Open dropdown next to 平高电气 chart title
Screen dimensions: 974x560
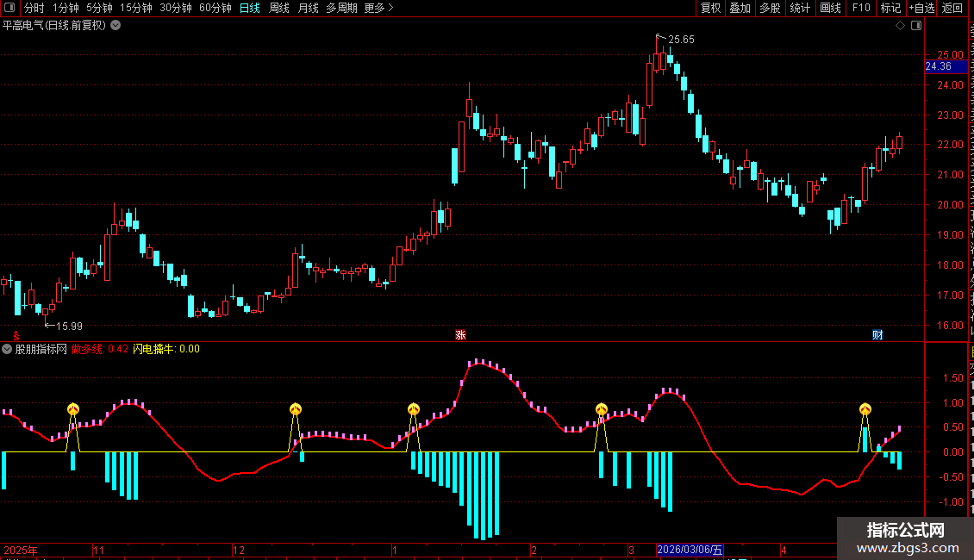click(116, 26)
